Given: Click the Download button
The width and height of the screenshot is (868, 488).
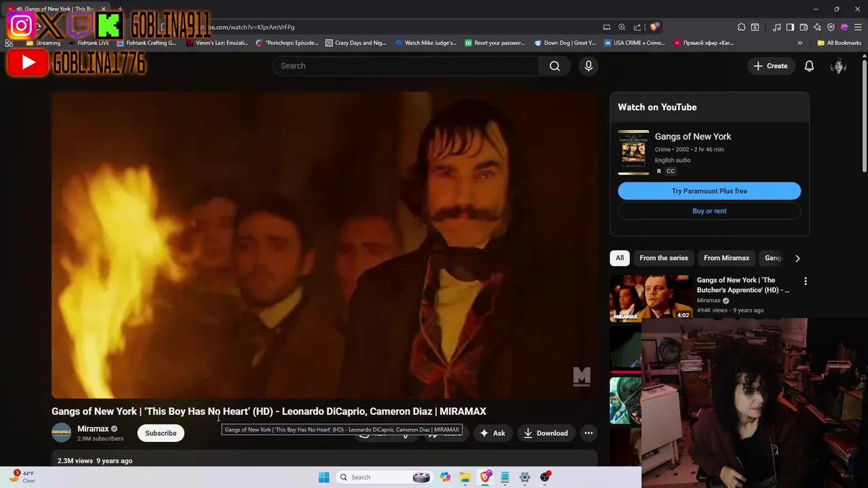Looking at the screenshot, I should [546, 433].
